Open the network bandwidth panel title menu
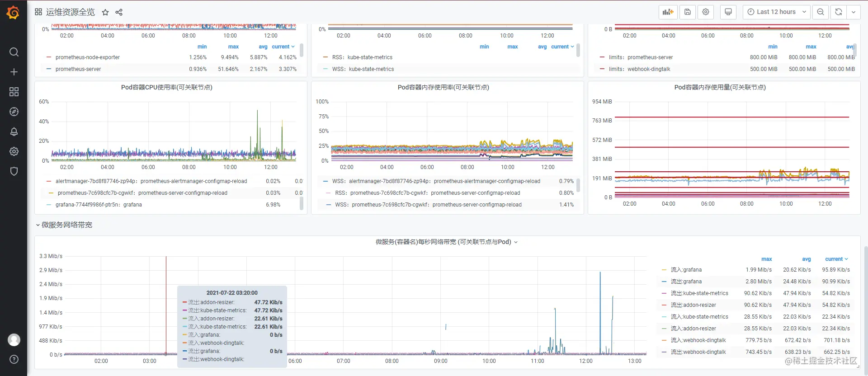 447,242
